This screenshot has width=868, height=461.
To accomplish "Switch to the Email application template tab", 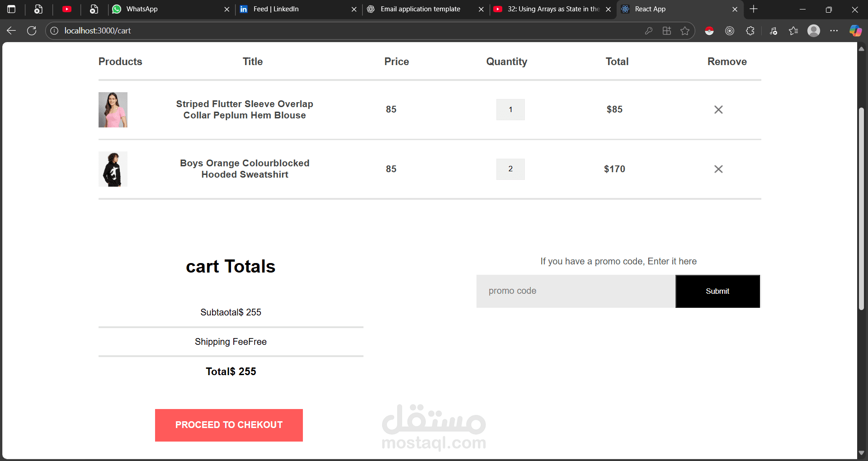I will pyautogui.click(x=425, y=9).
